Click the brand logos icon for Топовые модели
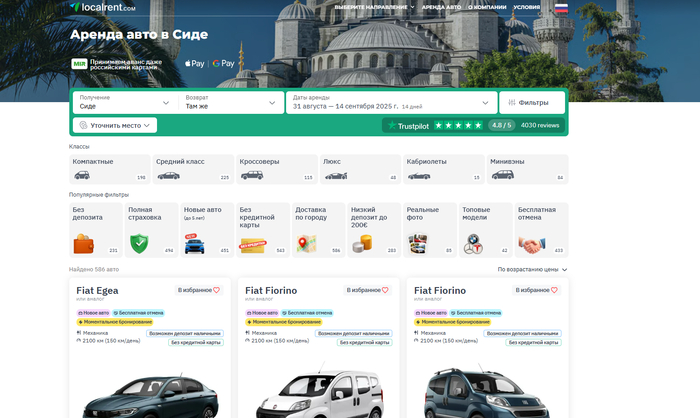 [x=473, y=244]
